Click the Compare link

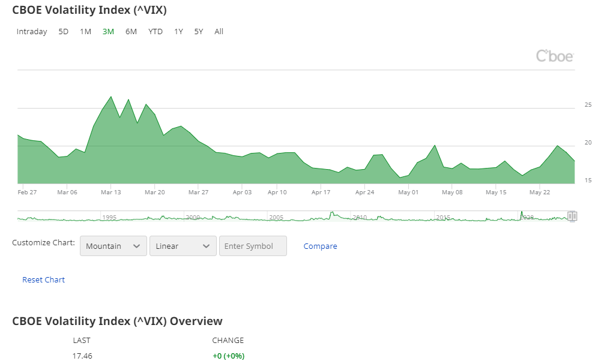point(321,246)
